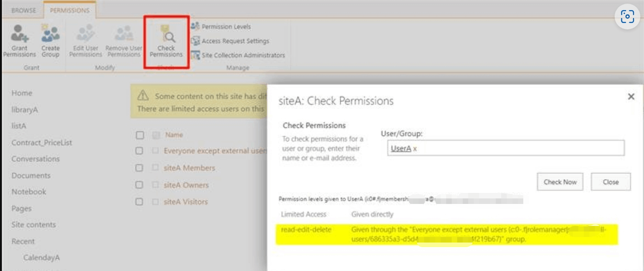The width and height of the screenshot is (644, 271).
Task: Tick checkbox for Everyone except external users
Action: (x=140, y=151)
